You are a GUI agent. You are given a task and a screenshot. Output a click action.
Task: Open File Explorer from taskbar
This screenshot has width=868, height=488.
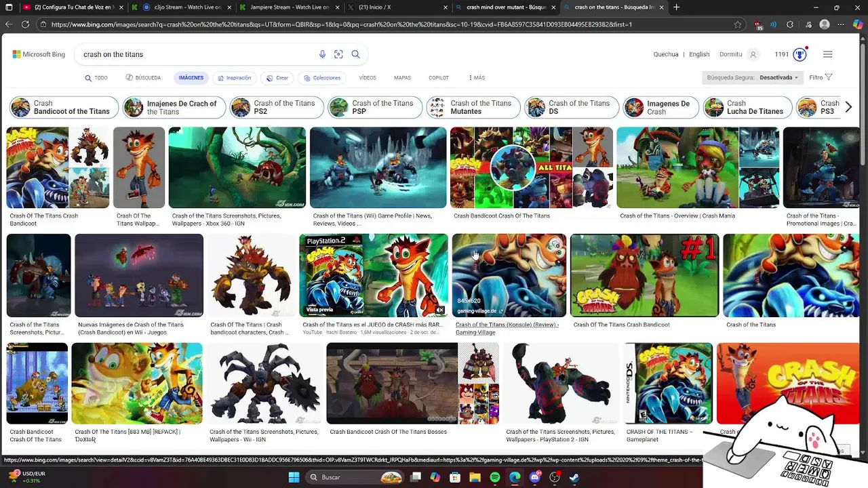click(x=475, y=477)
